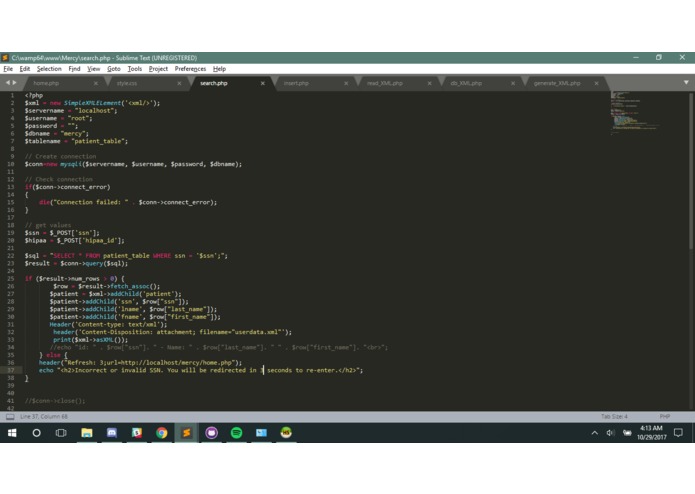Open the HS green taskbar app
Image resolution: width=695 pixels, height=494 pixels.
pyautogui.click(x=286, y=433)
